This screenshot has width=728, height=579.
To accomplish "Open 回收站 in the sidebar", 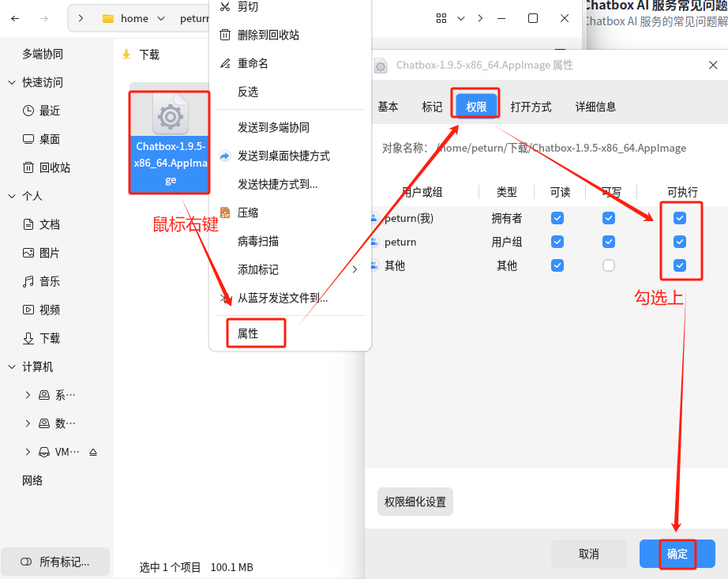I will 54,167.
